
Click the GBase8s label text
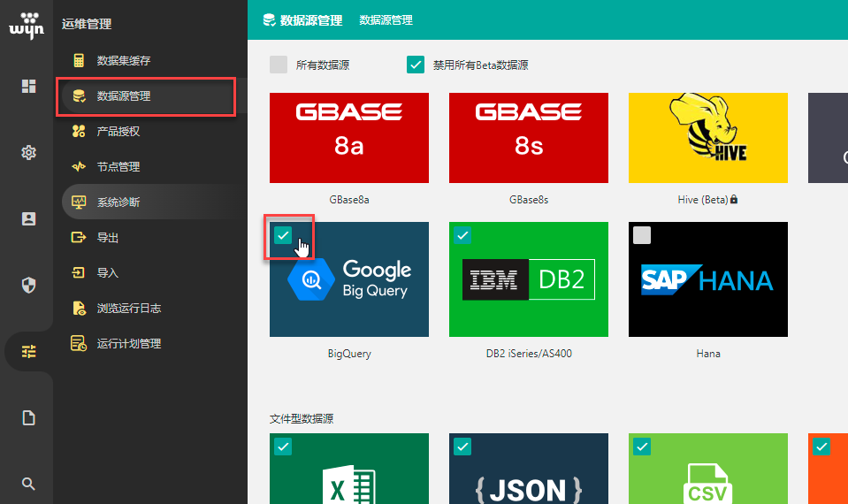[529, 200]
